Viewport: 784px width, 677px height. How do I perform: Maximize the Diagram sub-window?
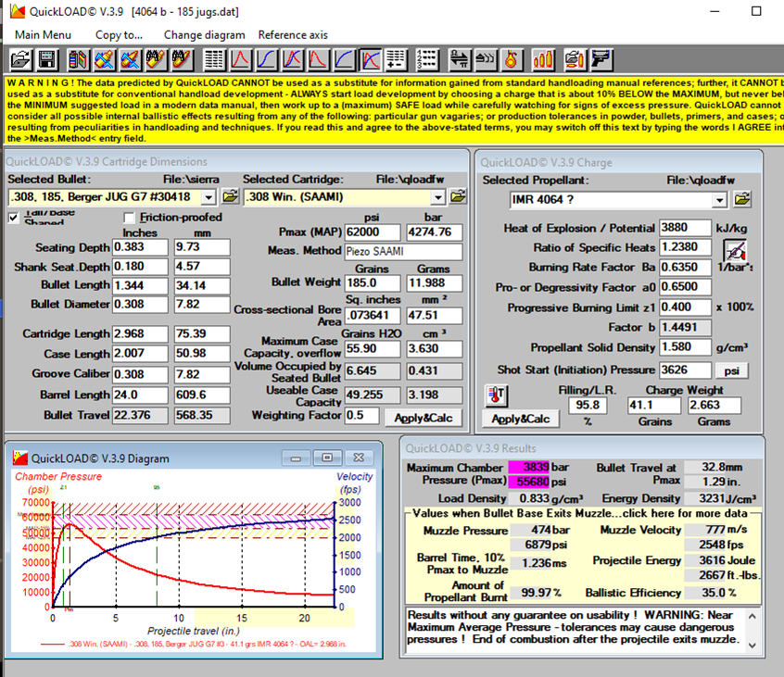click(327, 458)
